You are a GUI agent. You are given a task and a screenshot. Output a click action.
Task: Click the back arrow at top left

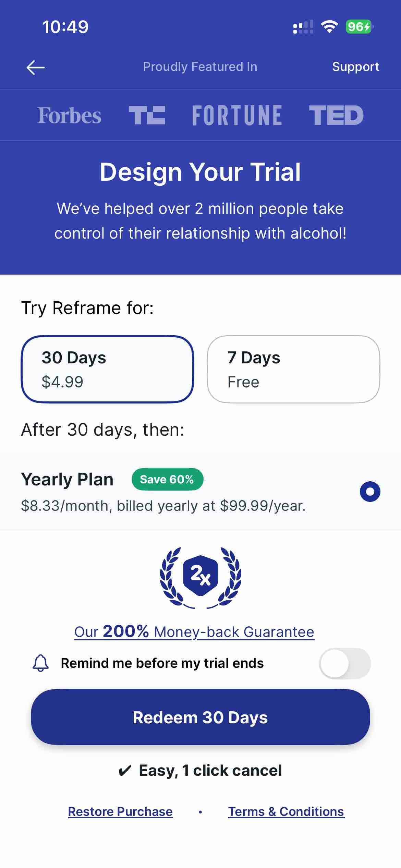(35, 67)
